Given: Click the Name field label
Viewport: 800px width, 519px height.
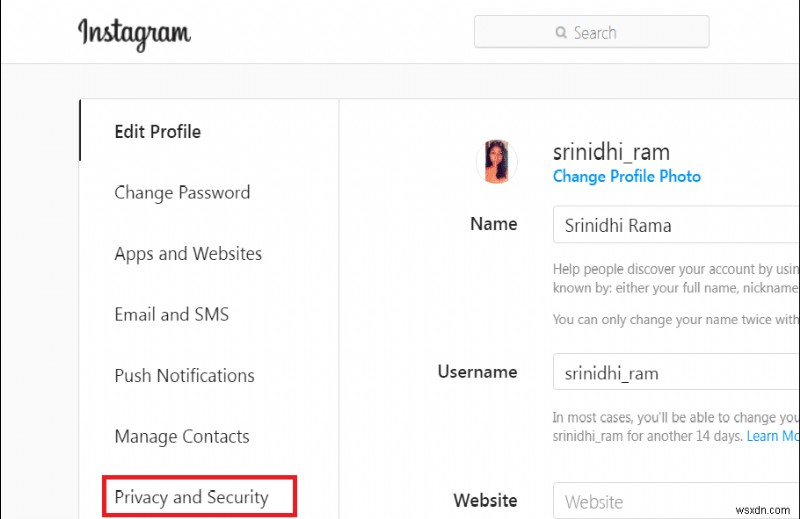Looking at the screenshot, I should tap(494, 225).
